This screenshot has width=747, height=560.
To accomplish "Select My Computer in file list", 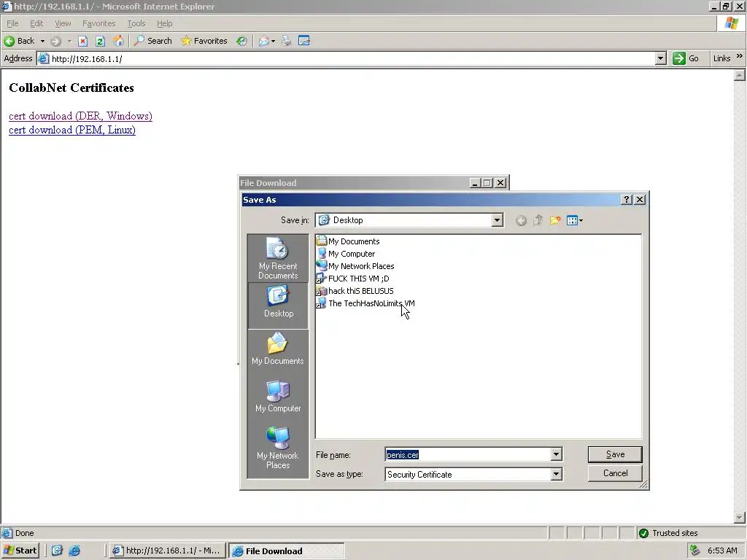I will tap(346, 254).
